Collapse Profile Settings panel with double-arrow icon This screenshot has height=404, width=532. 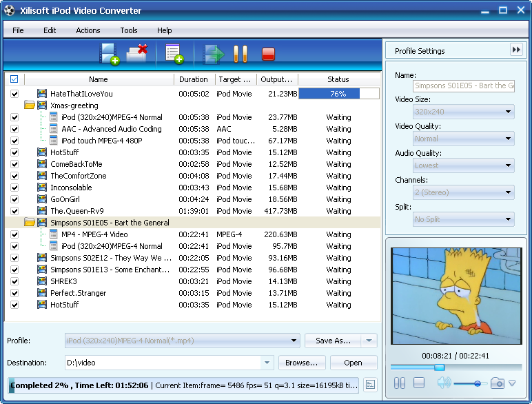coord(516,50)
